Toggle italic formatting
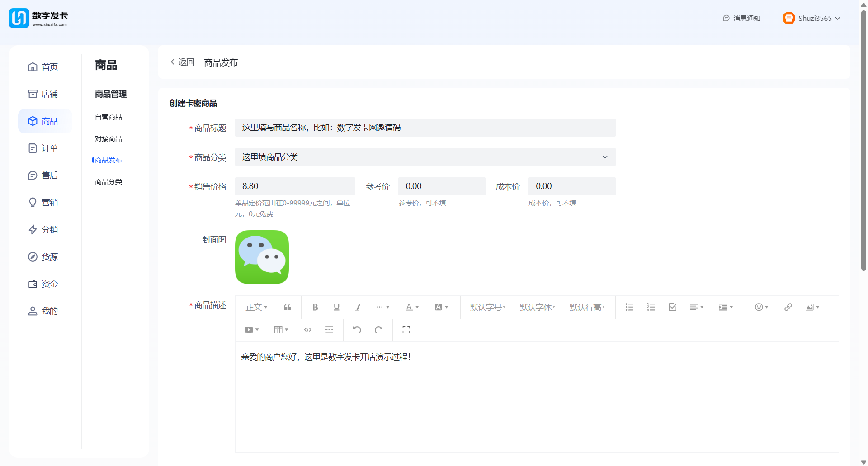 click(x=358, y=307)
